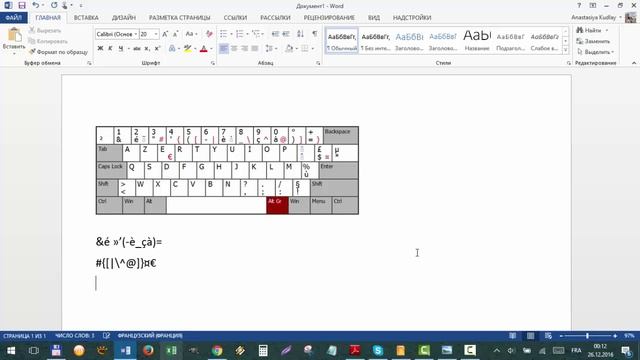The width and height of the screenshot is (640, 360).
Task: Open Chrome from the Windows taskbar
Action: [217, 350]
